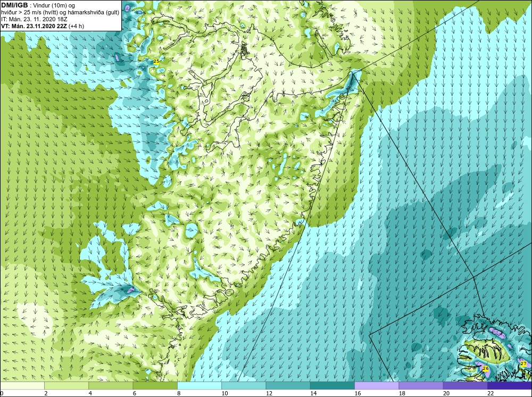The image size is (532, 397).
Task: Pick the 4–6 m/s green legend swatch
Action: (x=111, y=385)
